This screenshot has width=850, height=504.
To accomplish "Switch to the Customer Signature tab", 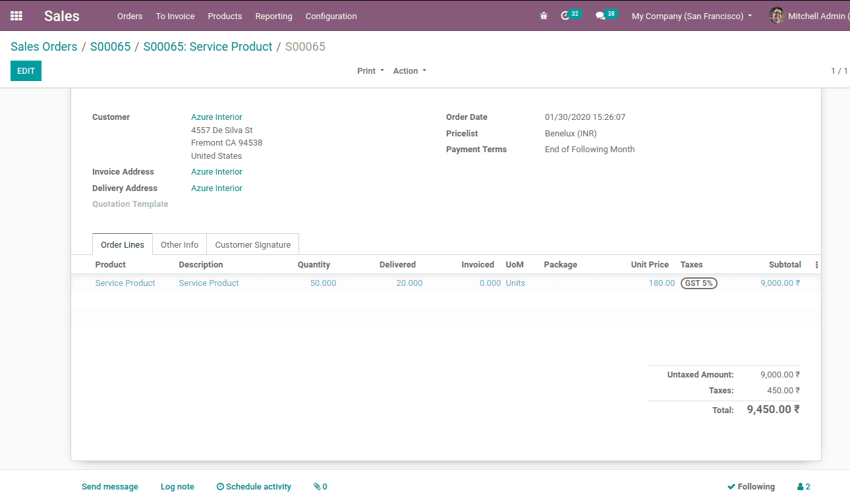I will point(253,244).
